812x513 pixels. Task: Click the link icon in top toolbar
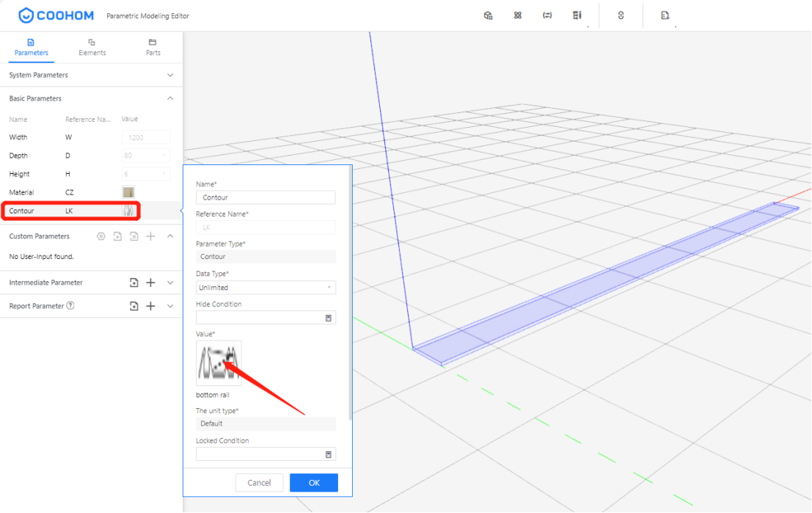[621, 15]
